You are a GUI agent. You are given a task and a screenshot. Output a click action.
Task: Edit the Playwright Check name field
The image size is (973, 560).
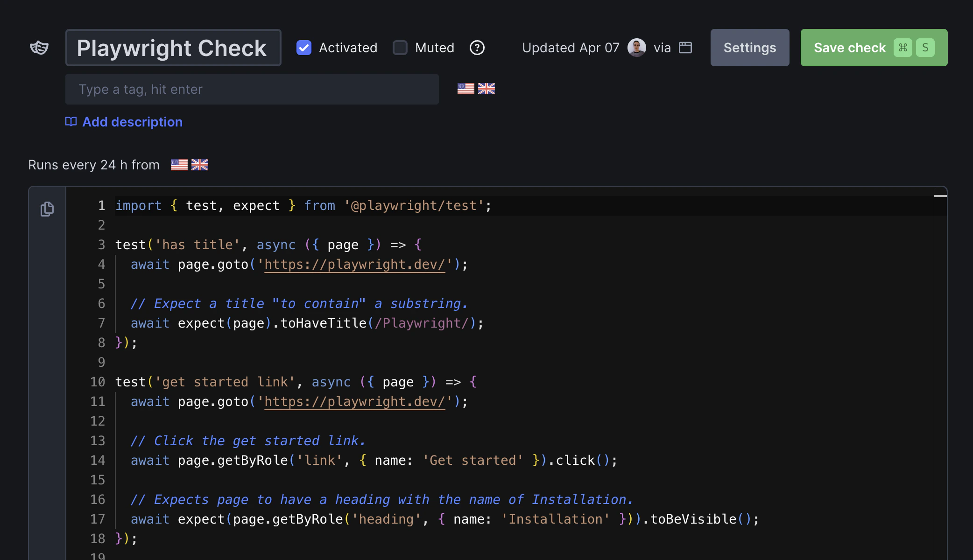coord(173,48)
